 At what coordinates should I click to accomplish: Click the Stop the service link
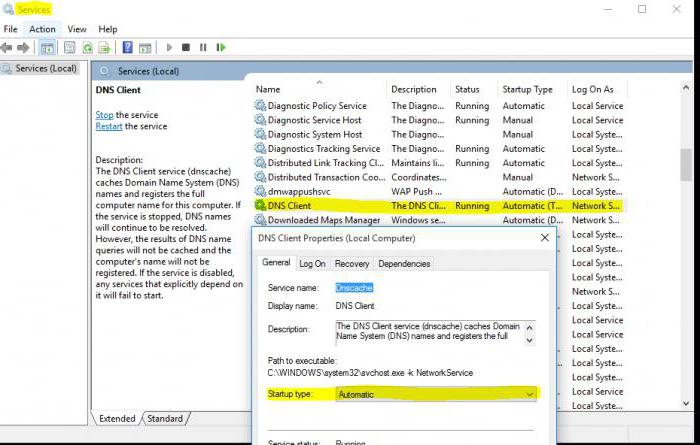coord(104,115)
